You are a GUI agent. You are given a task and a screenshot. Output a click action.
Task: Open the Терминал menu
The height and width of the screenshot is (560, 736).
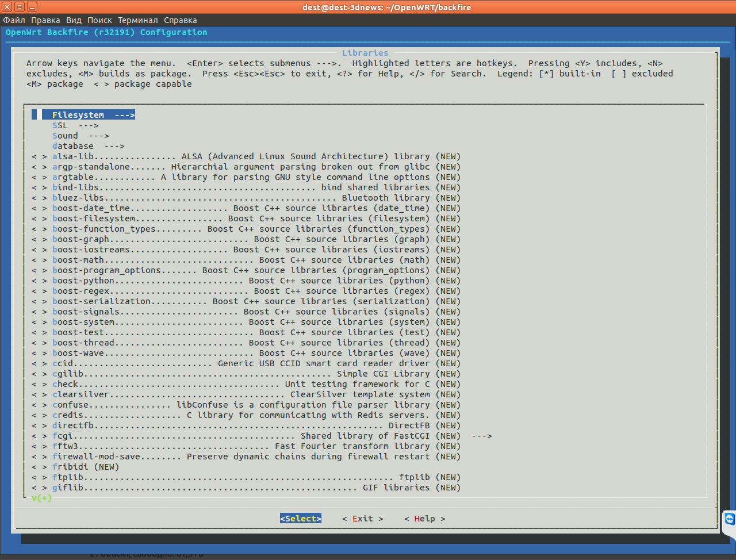point(137,20)
